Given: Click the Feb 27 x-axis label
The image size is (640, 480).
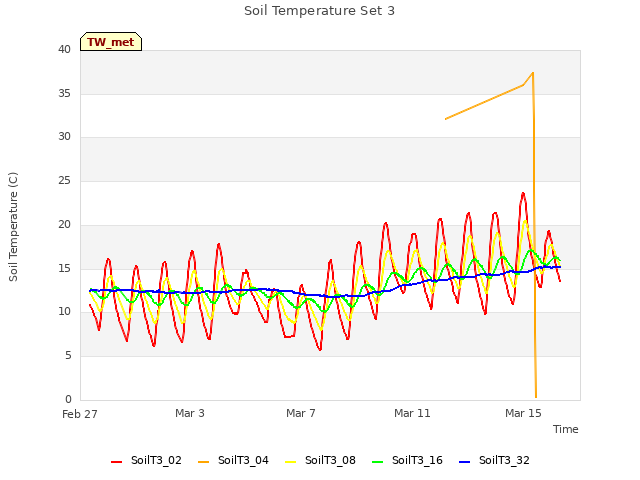Looking at the screenshot, I should click(80, 414).
